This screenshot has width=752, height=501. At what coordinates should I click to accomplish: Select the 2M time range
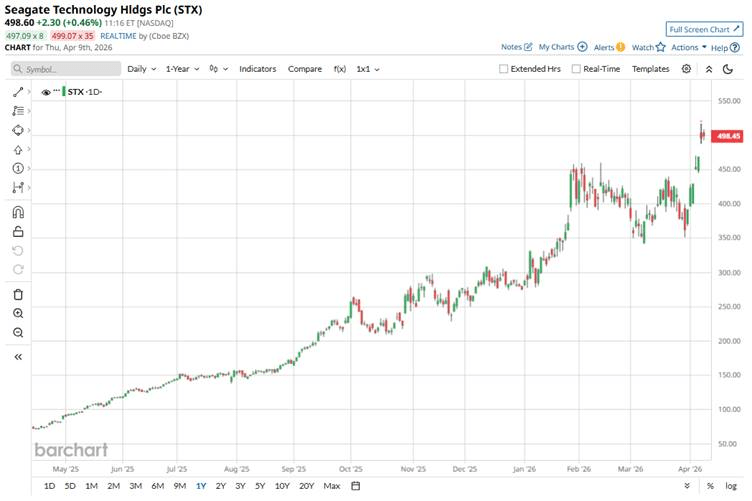pos(113,486)
